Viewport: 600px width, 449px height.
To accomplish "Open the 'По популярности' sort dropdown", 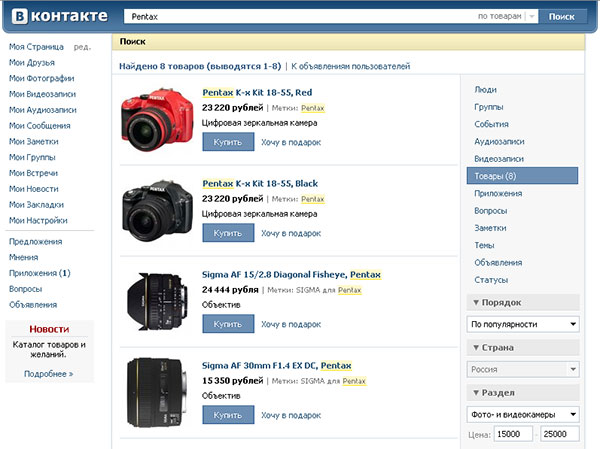I will tap(523, 324).
